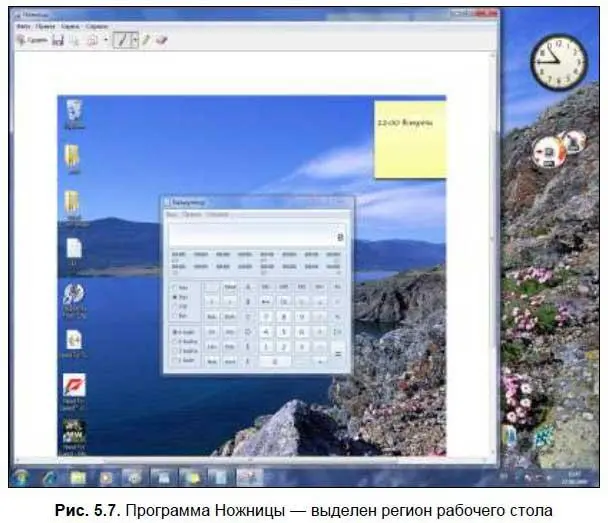Image resolution: width=608 pixels, height=523 pixels.
Task: Select the Eraser tool
Action: 161,40
